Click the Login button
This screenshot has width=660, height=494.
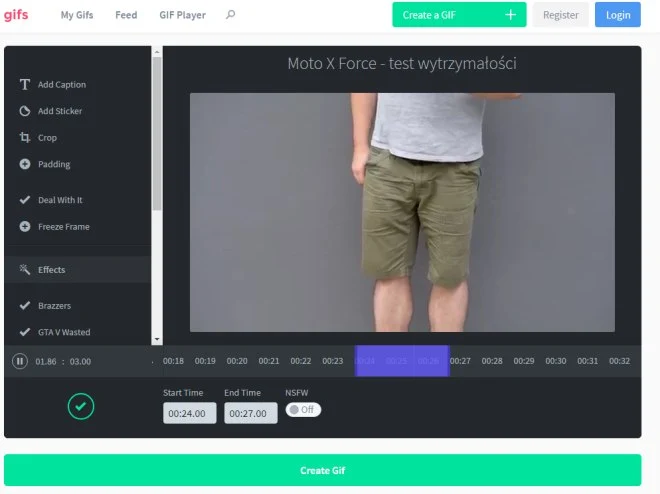618,15
